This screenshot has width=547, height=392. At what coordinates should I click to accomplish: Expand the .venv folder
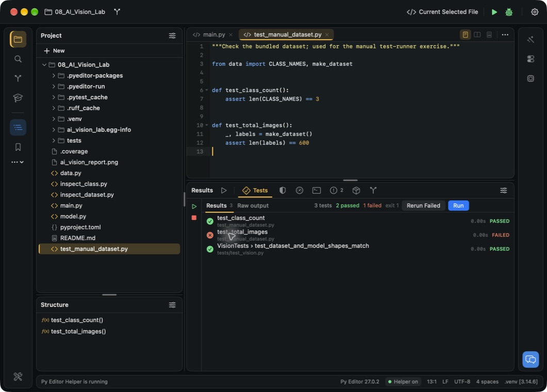click(x=53, y=119)
